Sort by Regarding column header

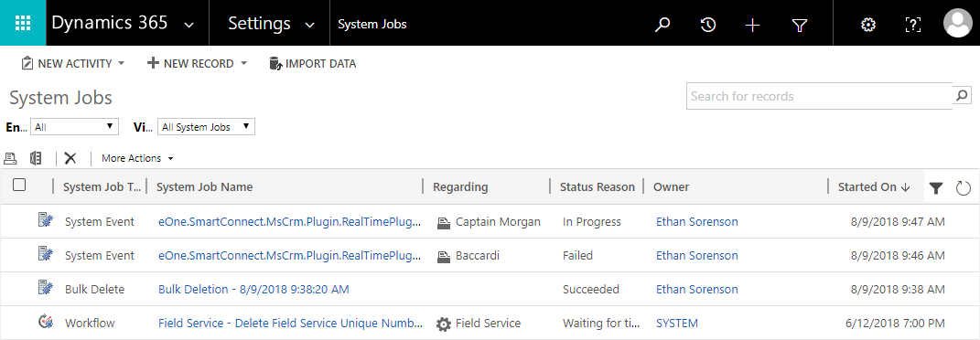point(460,187)
